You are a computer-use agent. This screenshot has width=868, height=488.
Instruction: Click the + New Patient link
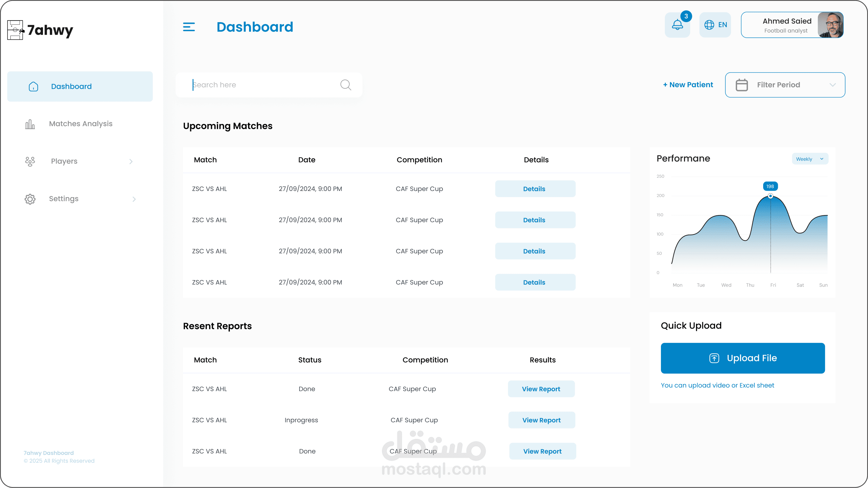point(688,85)
